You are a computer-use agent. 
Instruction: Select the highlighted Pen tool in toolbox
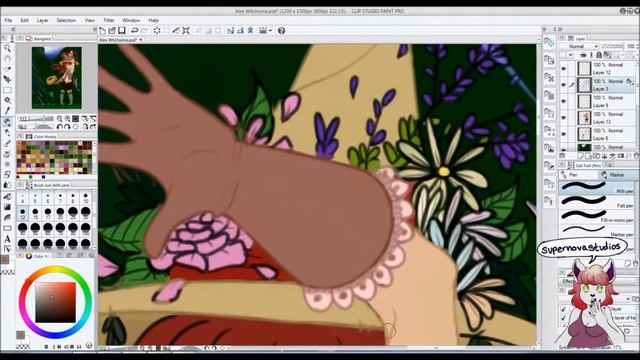7,122
